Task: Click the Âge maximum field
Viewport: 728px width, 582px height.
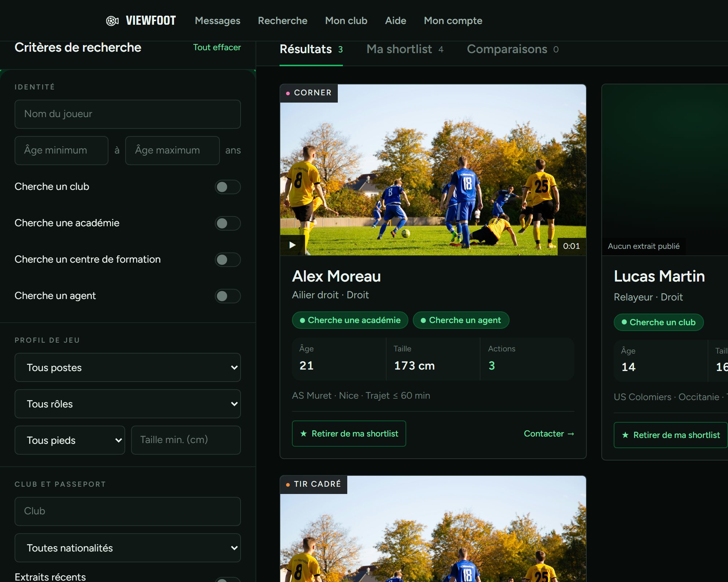Action: coord(173,151)
